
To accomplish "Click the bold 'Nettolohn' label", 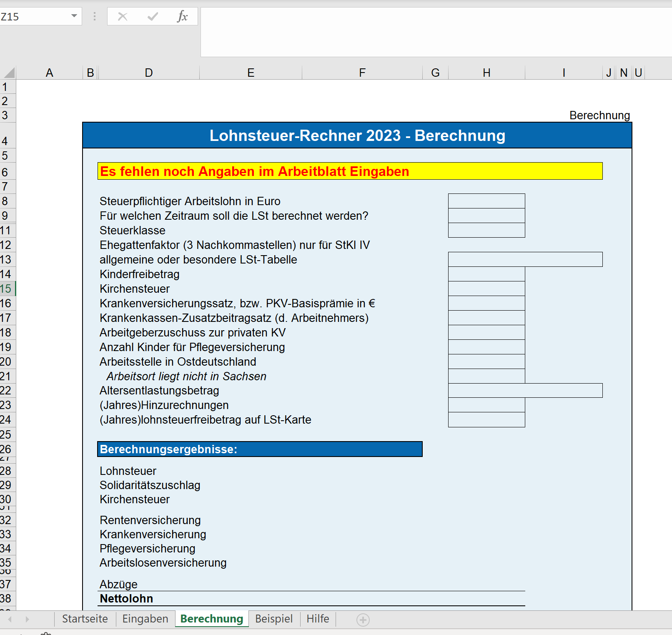I will click(126, 598).
